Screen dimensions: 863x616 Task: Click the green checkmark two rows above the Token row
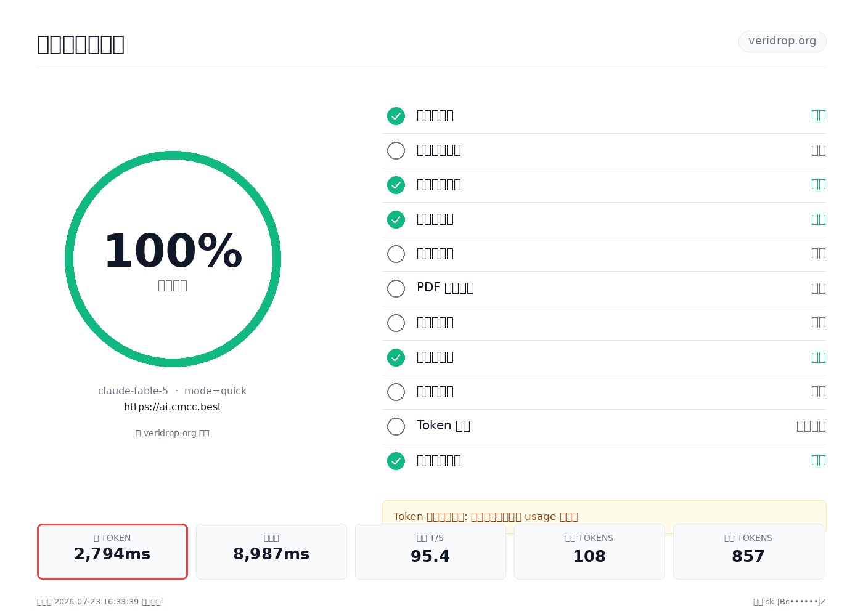pos(396,357)
